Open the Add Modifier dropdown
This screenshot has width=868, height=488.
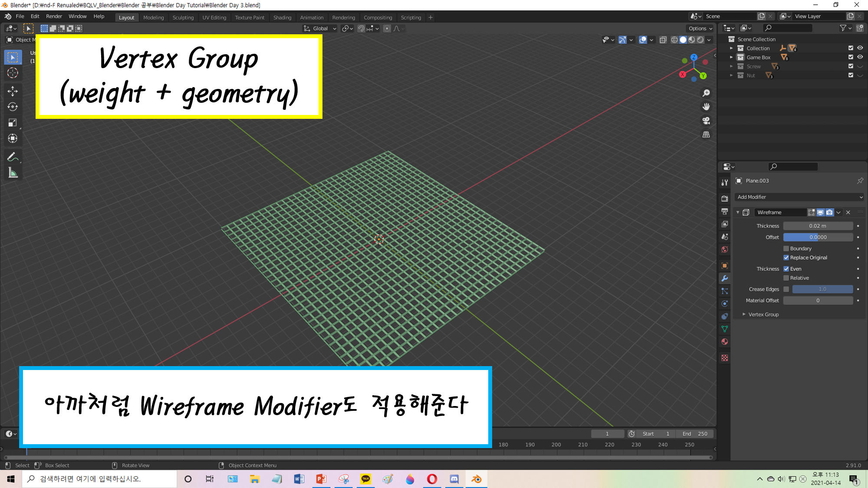coord(799,197)
